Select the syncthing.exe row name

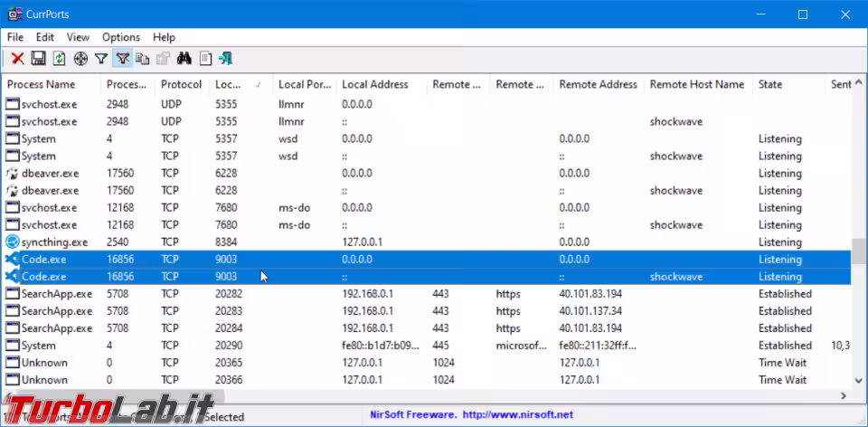pyautogui.click(x=54, y=242)
